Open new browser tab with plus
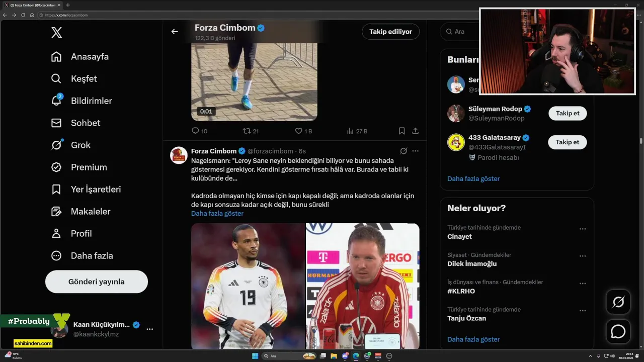 tap(68, 5)
